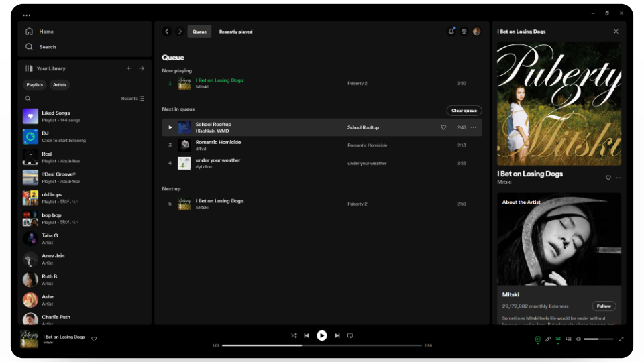The width and height of the screenshot is (644, 362).
Task: Close the Now Playing side panel
Action: pos(616,32)
